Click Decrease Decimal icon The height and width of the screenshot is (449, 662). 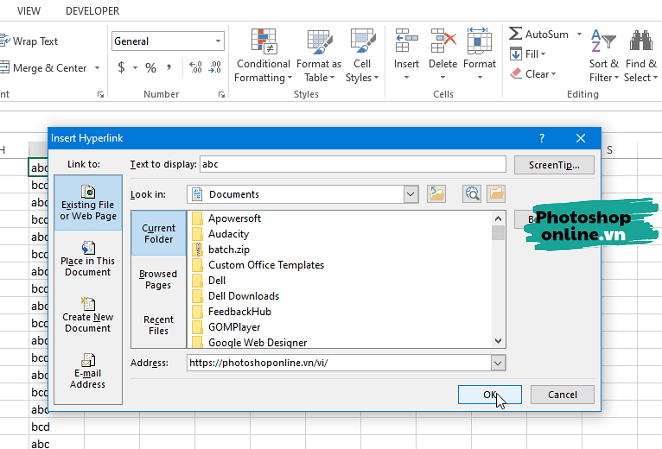point(214,68)
